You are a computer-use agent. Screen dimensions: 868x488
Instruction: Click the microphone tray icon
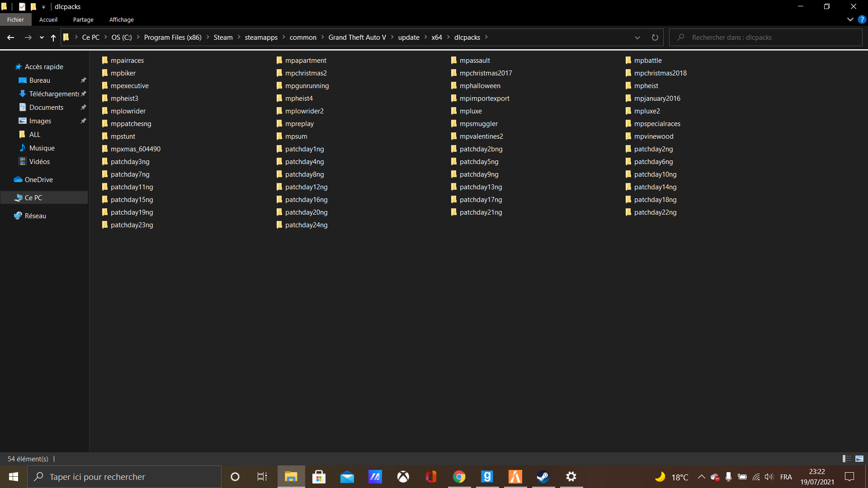728,477
